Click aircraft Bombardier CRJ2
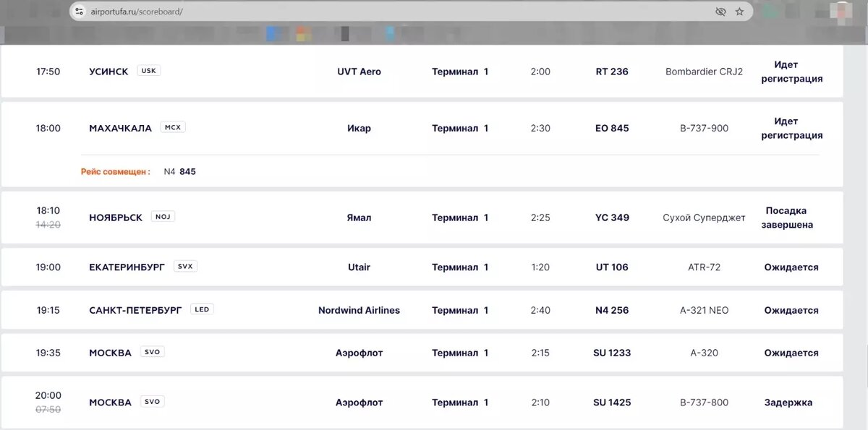The image size is (868, 430). pyautogui.click(x=704, y=72)
